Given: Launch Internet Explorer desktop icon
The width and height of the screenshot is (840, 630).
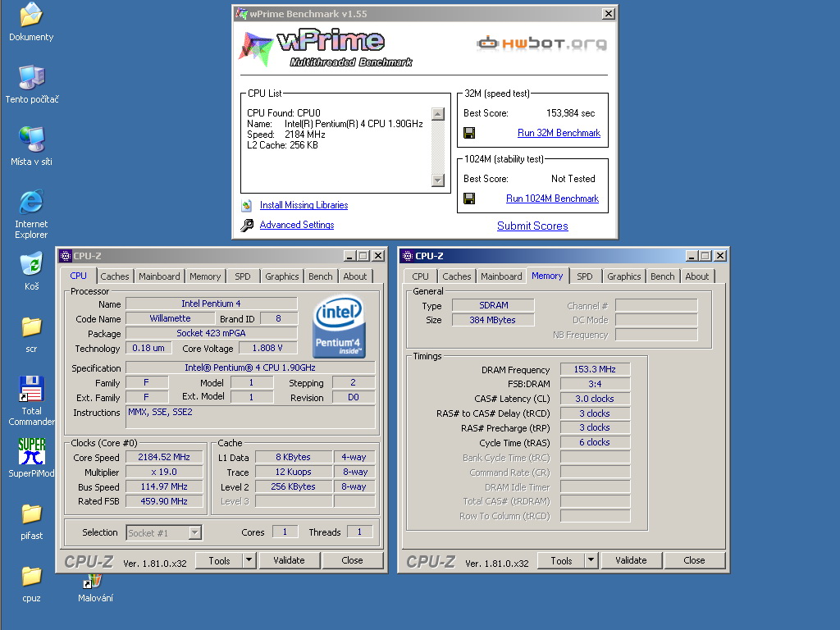Looking at the screenshot, I should point(31,202).
